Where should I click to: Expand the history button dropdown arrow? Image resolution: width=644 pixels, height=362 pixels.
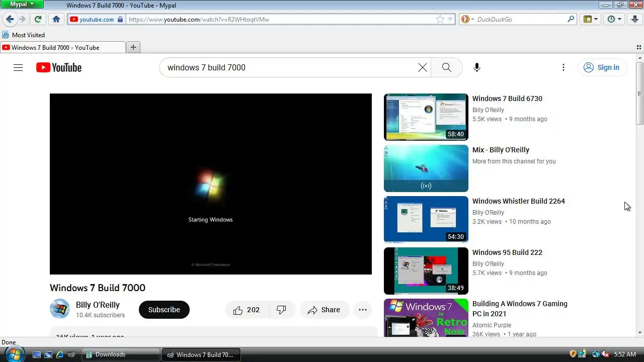tap(620, 19)
